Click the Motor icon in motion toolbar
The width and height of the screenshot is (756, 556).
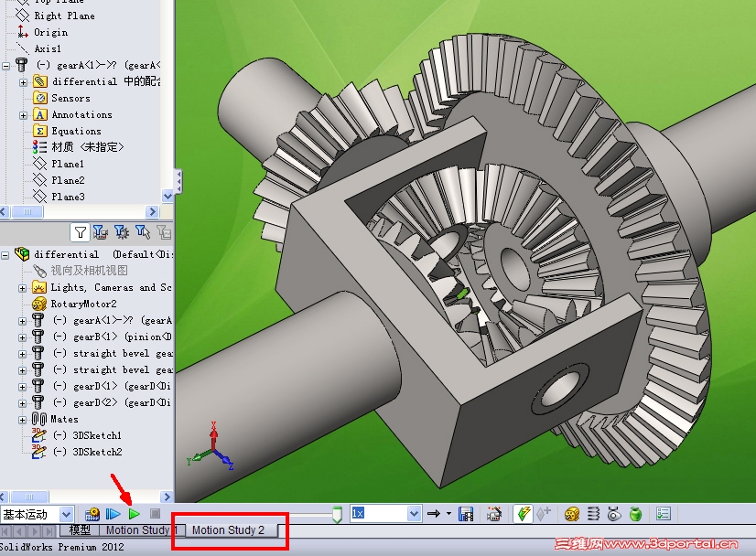(x=572, y=514)
